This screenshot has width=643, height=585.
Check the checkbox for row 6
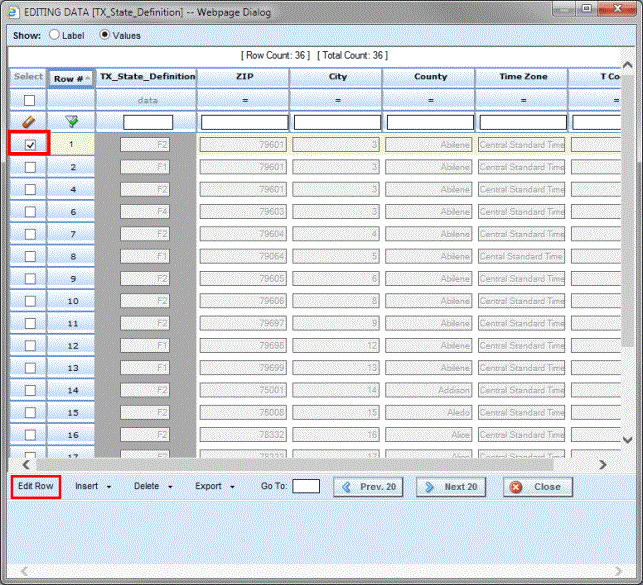[x=30, y=212]
